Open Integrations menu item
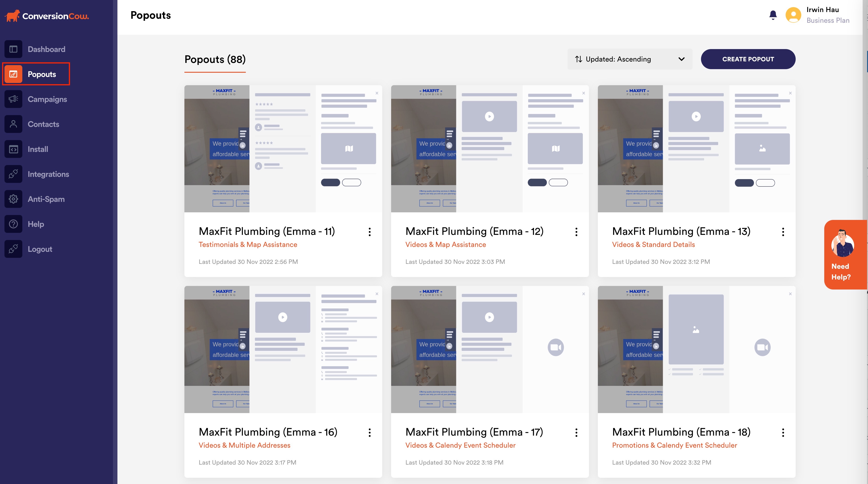868x484 pixels. coord(48,174)
